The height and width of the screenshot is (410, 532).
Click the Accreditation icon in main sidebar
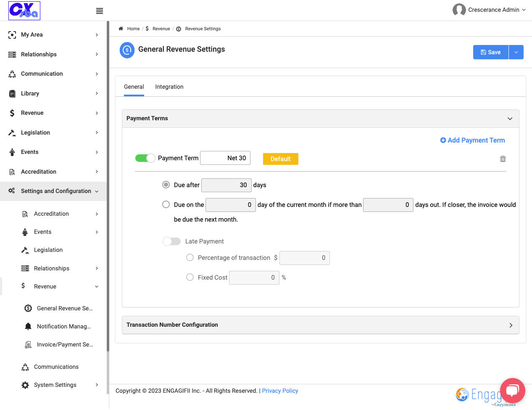12,172
